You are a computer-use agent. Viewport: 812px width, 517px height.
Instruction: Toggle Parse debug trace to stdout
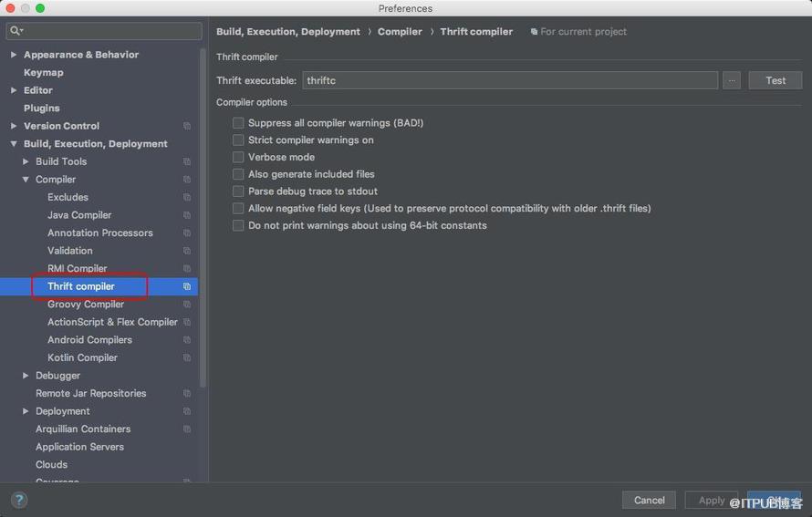pos(238,191)
